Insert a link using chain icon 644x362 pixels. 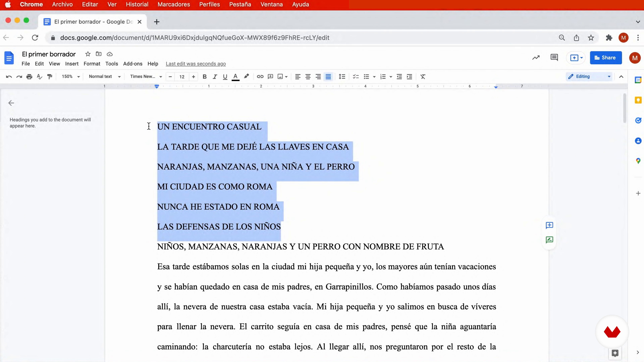pos(260,76)
